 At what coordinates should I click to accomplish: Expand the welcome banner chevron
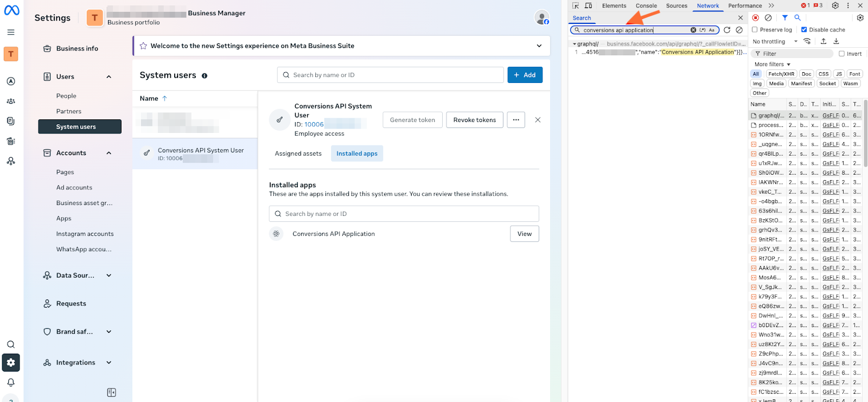[539, 46]
